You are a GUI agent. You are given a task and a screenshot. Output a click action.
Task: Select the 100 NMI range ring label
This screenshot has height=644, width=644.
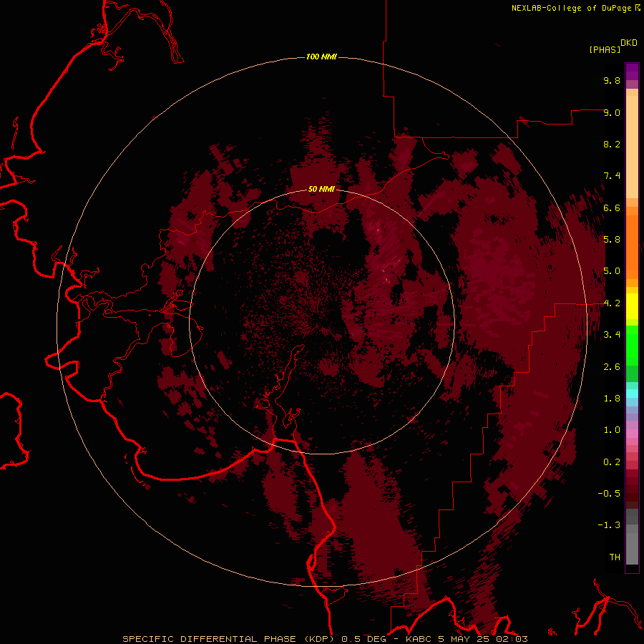(321, 57)
